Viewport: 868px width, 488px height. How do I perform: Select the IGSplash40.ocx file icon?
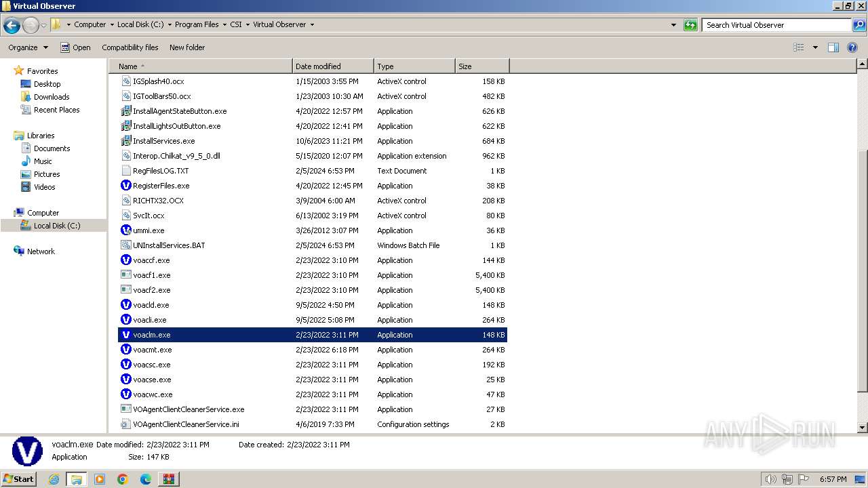pyautogui.click(x=125, y=81)
